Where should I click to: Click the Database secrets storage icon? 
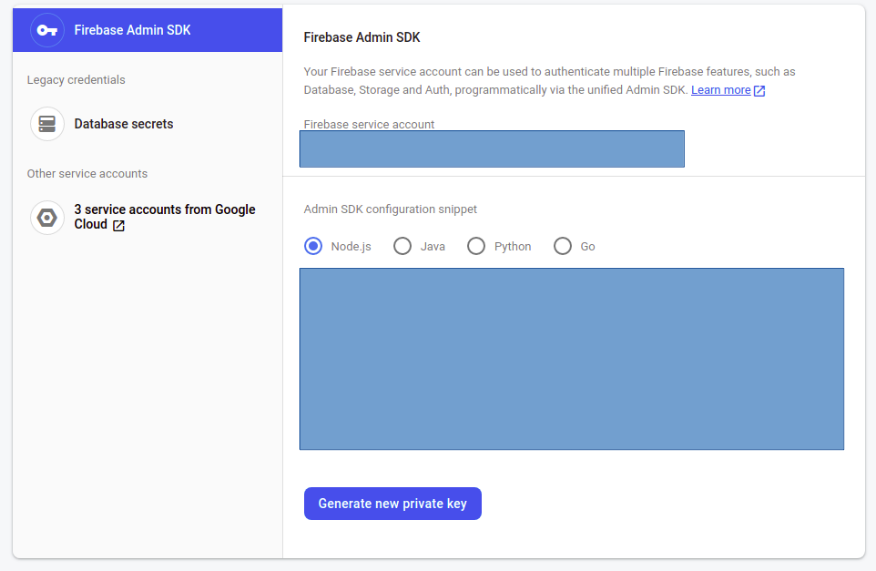point(47,123)
